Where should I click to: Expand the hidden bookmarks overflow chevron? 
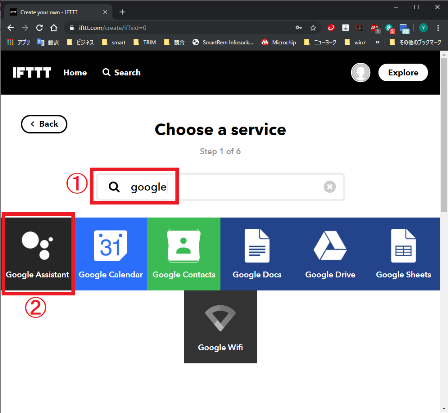pos(377,42)
